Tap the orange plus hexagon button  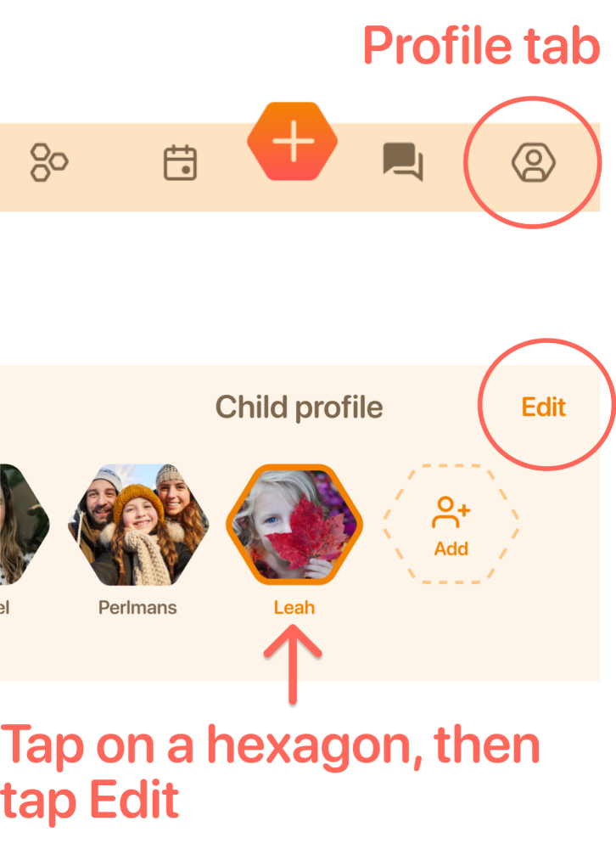pos(292,141)
